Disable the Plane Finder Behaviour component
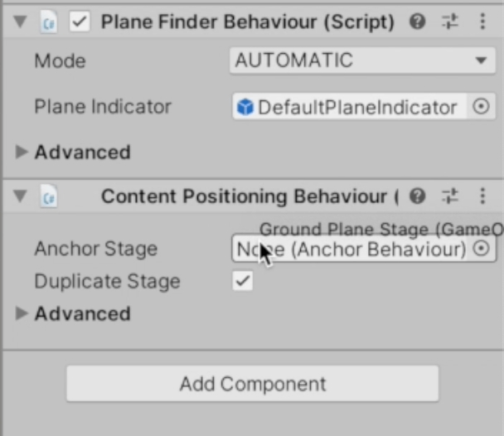The height and width of the screenshot is (436, 504). pyautogui.click(x=80, y=22)
